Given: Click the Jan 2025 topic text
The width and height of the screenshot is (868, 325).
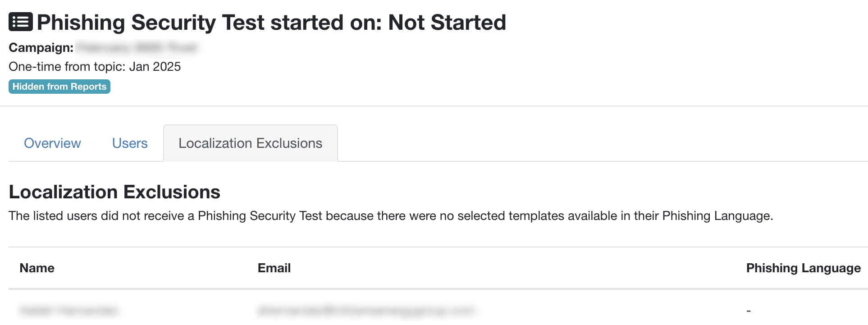Looking at the screenshot, I should (155, 67).
